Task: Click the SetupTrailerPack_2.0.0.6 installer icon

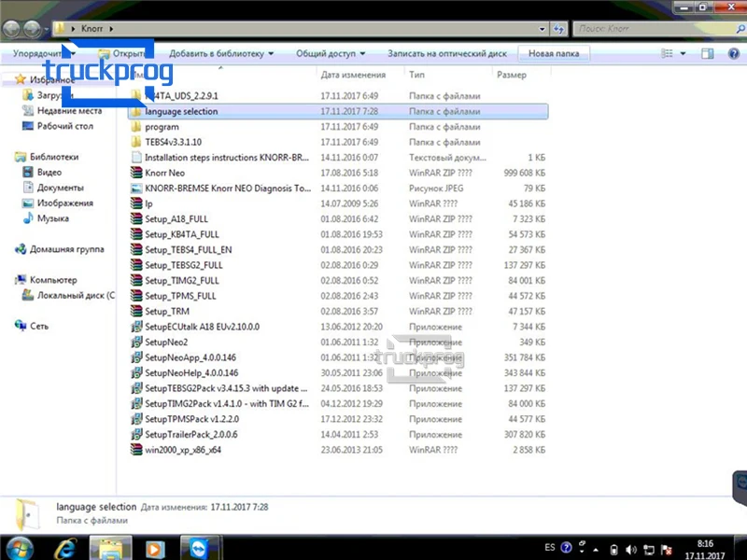Action: (136, 434)
